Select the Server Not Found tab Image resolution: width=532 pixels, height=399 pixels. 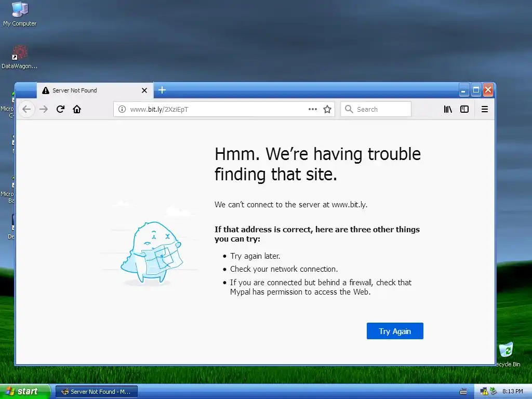click(x=95, y=90)
